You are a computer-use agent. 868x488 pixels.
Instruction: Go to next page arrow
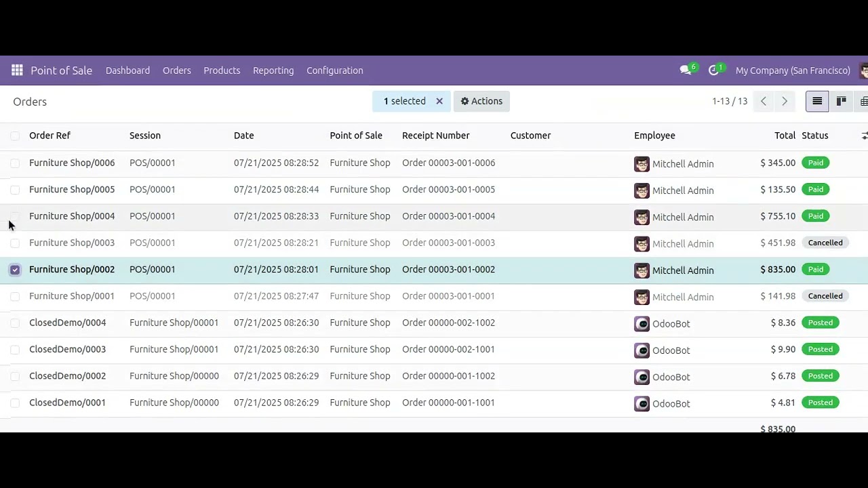[785, 101]
